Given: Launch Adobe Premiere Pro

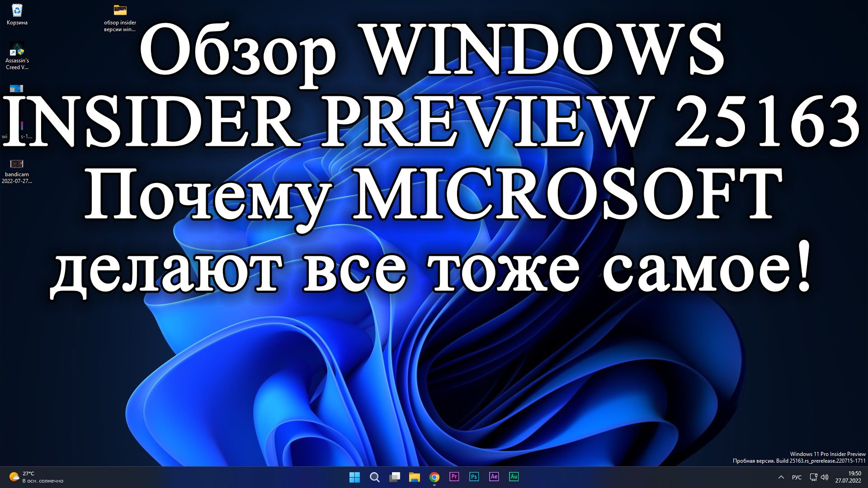Looking at the screenshot, I should (454, 477).
